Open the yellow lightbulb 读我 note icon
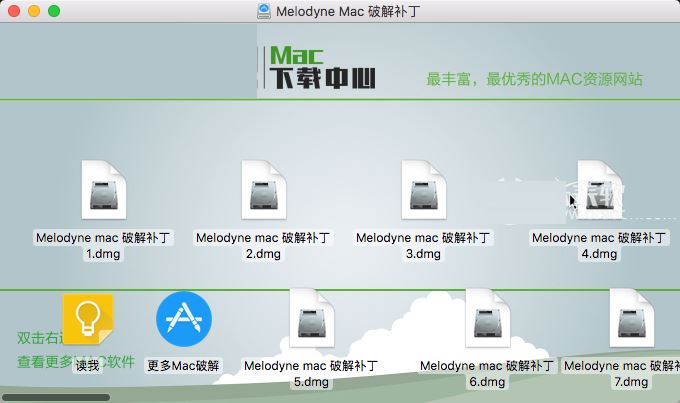The height and width of the screenshot is (403, 680). coord(88,319)
